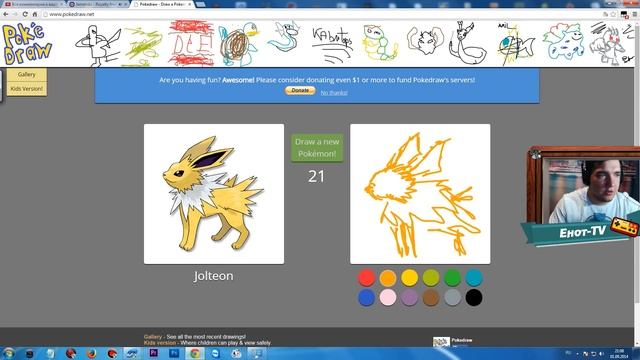Viewport: 640px width, 360px height.
Task: Open a new browser tab
Action: [x=200, y=4]
